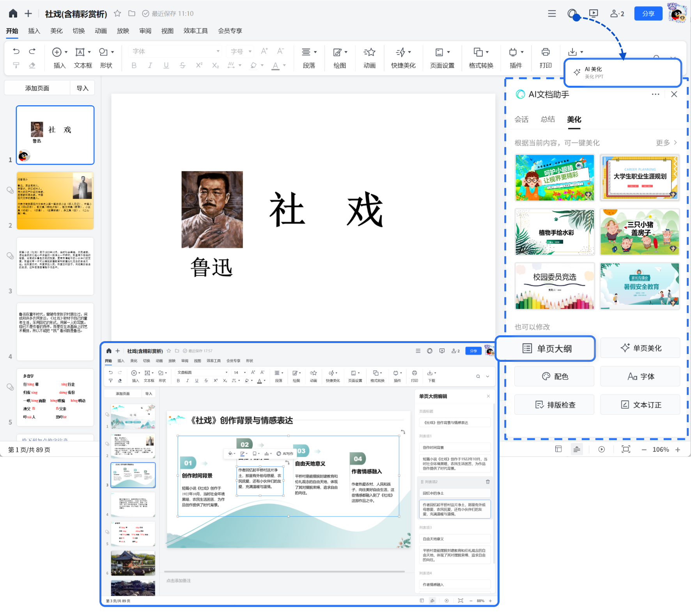Click the 打印 print icon
Viewport: 691px width, 616px height.
click(x=546, y=58)
